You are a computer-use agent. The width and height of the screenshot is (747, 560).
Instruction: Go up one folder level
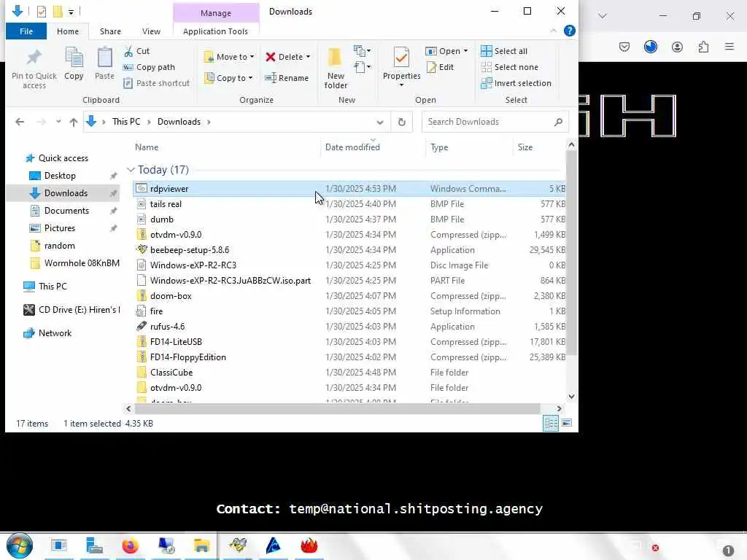click(74, 122)
